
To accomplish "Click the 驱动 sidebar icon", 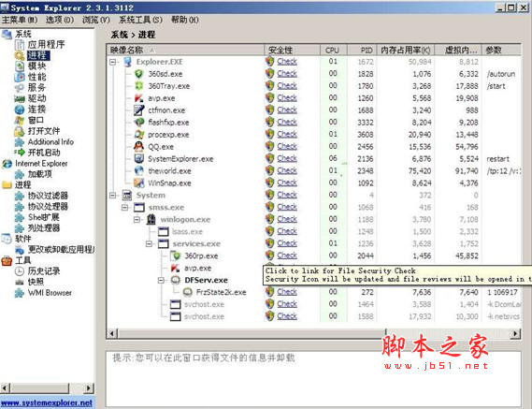I will [x=20, y=98].
